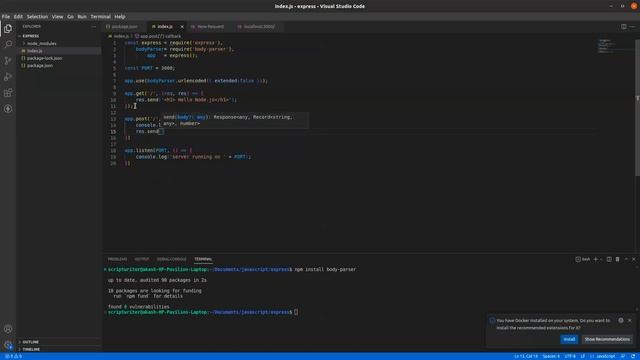Open the Extensions view
640x360 pixels.
[8, 93]
